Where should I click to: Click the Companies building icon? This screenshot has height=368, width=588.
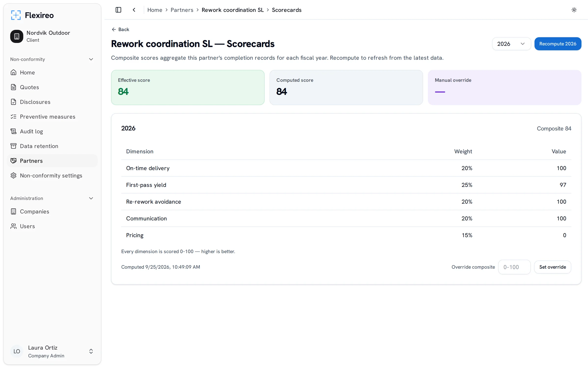pos(13,211)
